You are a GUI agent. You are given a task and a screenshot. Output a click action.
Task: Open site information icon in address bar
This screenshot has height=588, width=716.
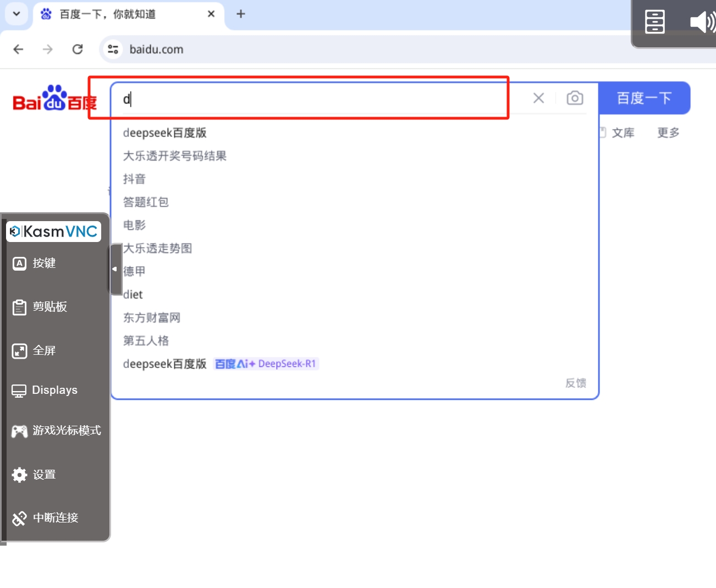pyautogui.click(x=113, y=50)
